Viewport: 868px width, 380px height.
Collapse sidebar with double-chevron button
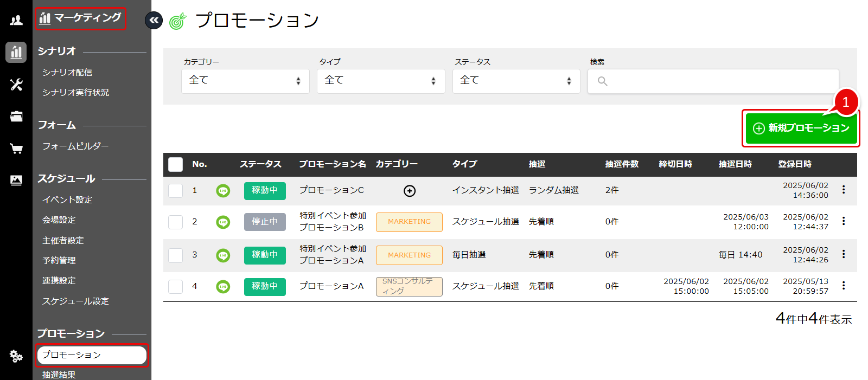tap(154, 21)
